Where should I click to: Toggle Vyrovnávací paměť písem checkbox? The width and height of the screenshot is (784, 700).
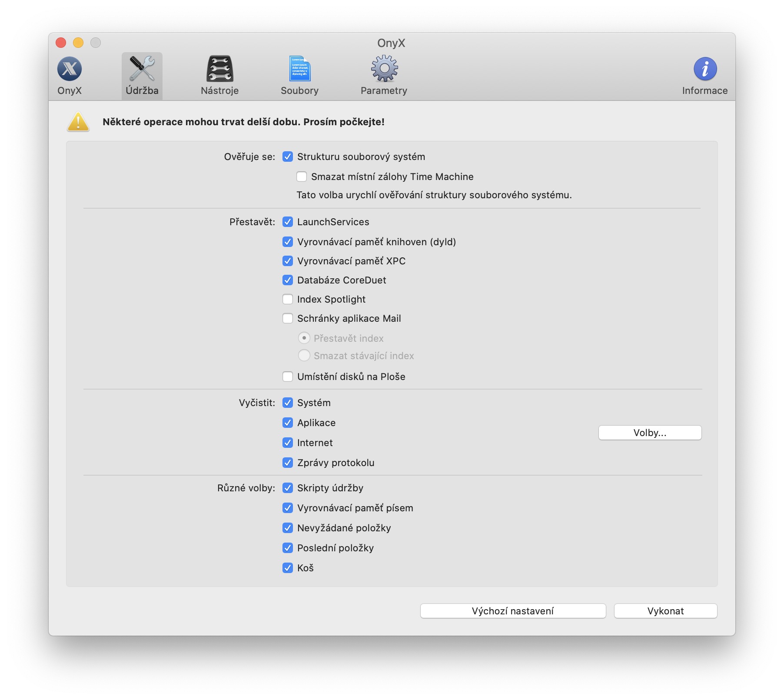[x=288, y=508]
